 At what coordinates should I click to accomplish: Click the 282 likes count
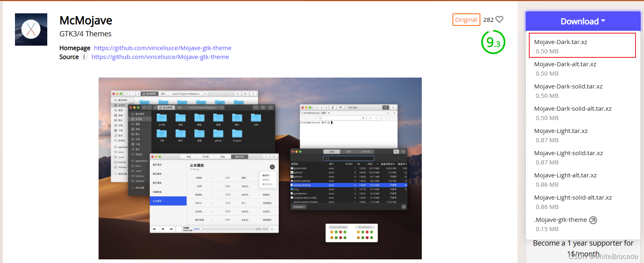coord(488,20)
